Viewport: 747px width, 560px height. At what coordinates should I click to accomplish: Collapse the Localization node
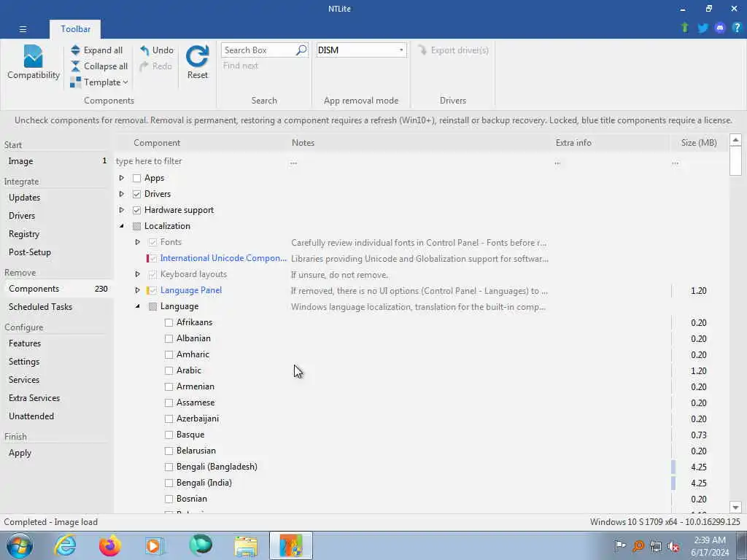click(122, 226)
